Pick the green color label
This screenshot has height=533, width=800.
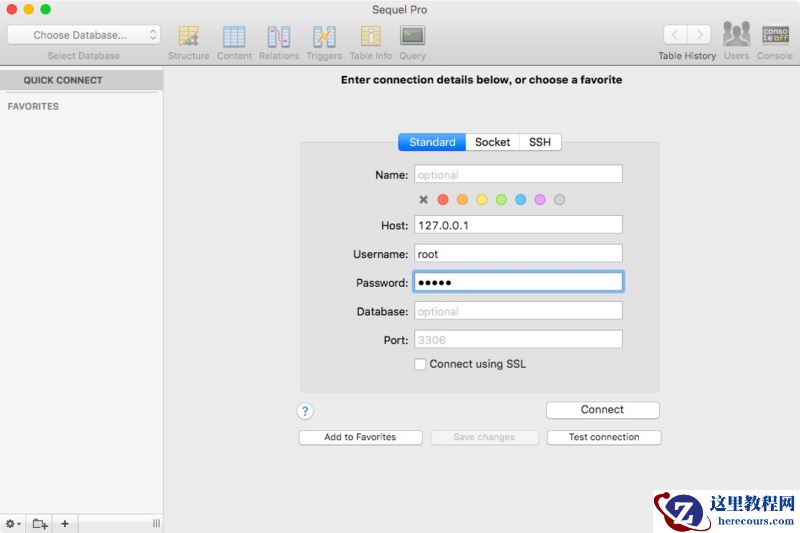tap(501, 199)
